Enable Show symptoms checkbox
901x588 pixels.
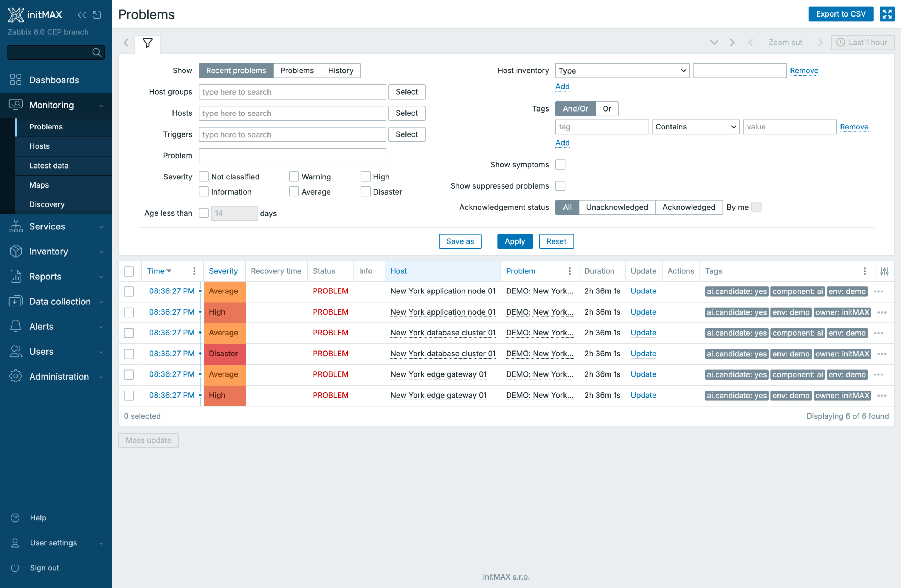click(560, 165)
